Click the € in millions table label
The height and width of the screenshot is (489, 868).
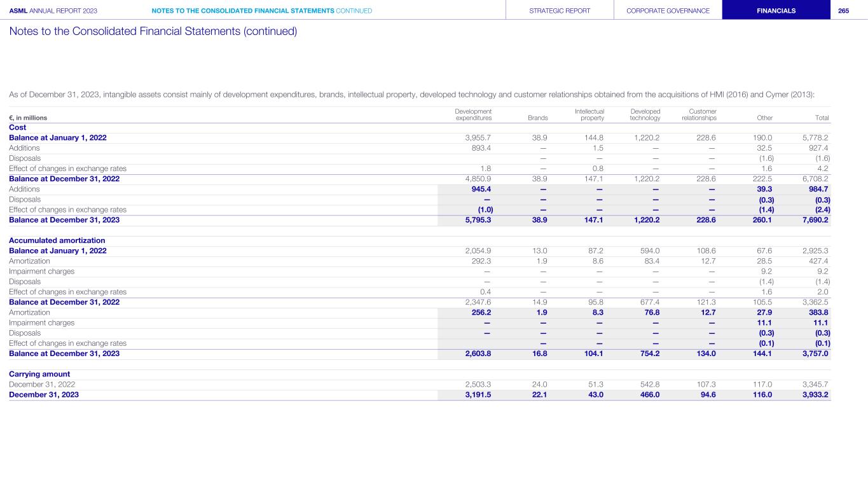tap(28, 118)
